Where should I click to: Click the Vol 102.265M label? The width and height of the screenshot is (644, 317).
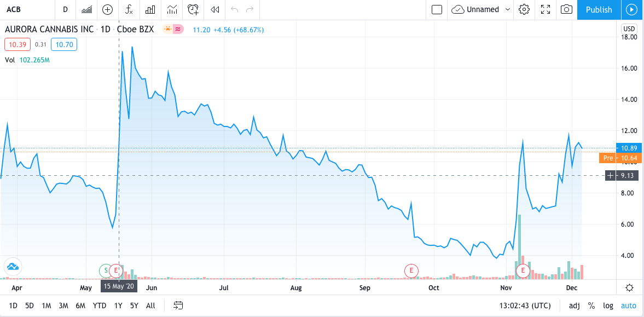(27, 60)
